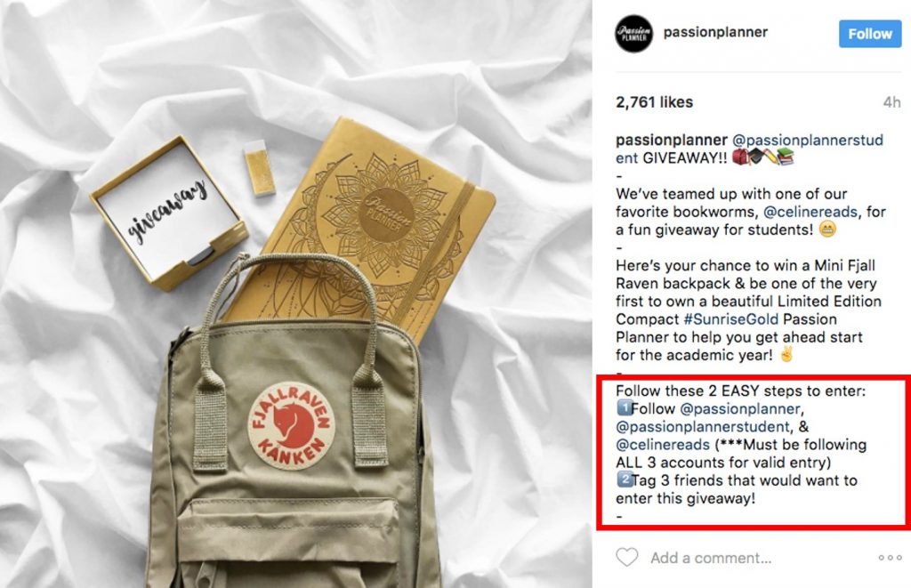
Task: Click the Passion Planner profile avatar
Action: [633, 34]
